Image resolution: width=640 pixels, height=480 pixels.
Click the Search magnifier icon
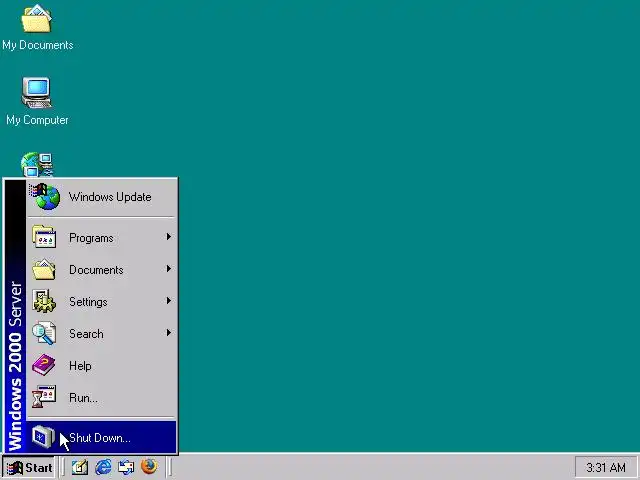[44, 333]
